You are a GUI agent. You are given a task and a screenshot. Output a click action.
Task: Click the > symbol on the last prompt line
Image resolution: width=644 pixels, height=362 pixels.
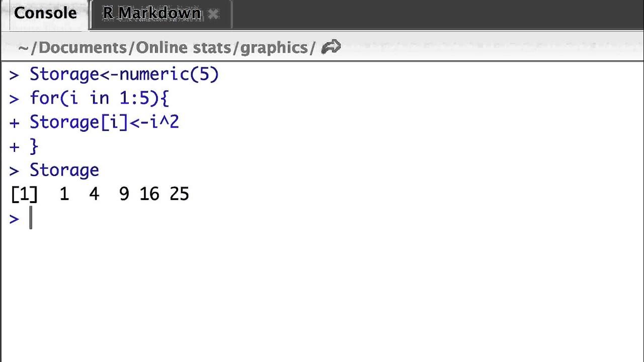click(14, 219)
